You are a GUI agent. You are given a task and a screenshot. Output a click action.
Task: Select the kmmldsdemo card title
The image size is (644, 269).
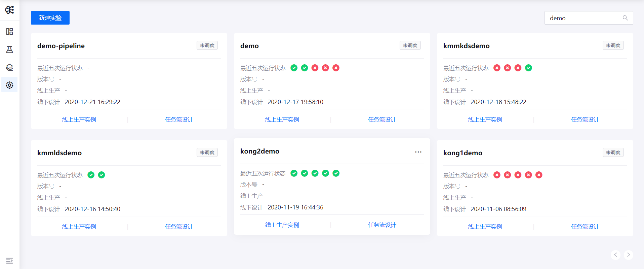click(59, 153)
